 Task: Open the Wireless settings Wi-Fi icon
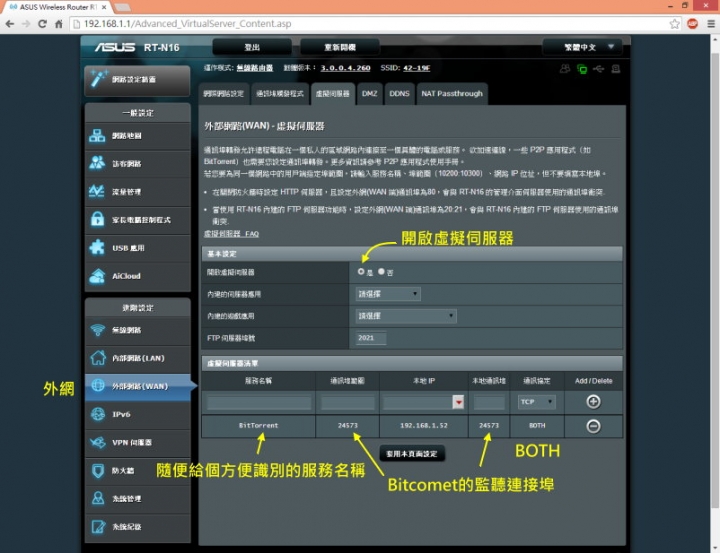coord(97,330)
